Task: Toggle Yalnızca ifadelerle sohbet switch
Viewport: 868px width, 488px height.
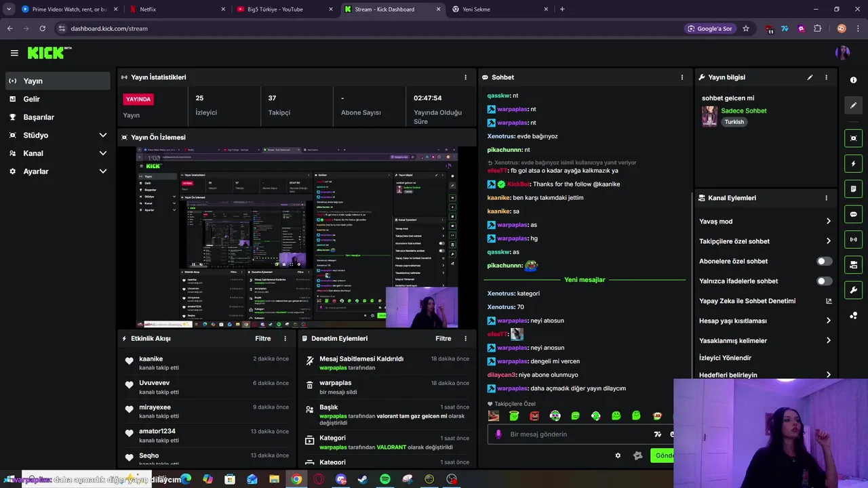Action: [x=824, y=281]
